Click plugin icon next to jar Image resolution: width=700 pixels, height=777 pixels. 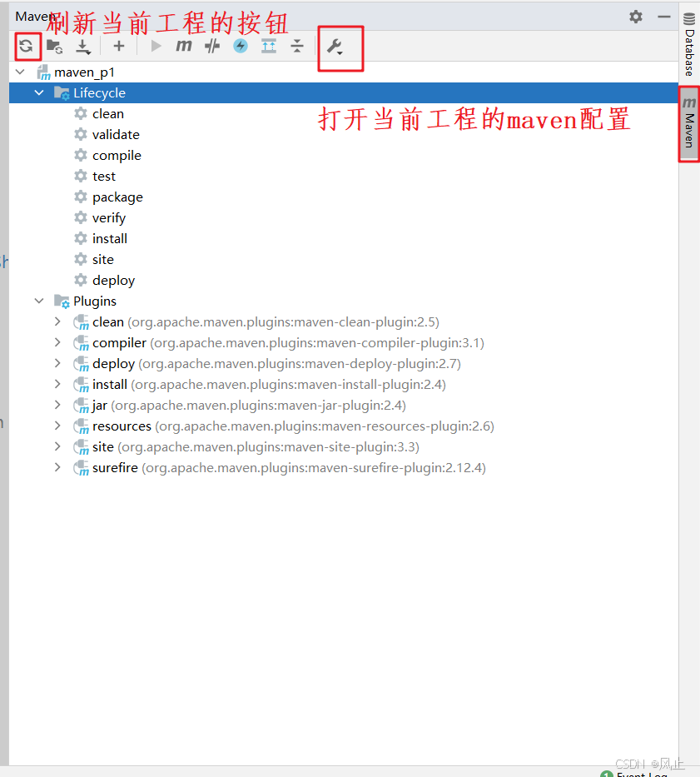[82, 406]
